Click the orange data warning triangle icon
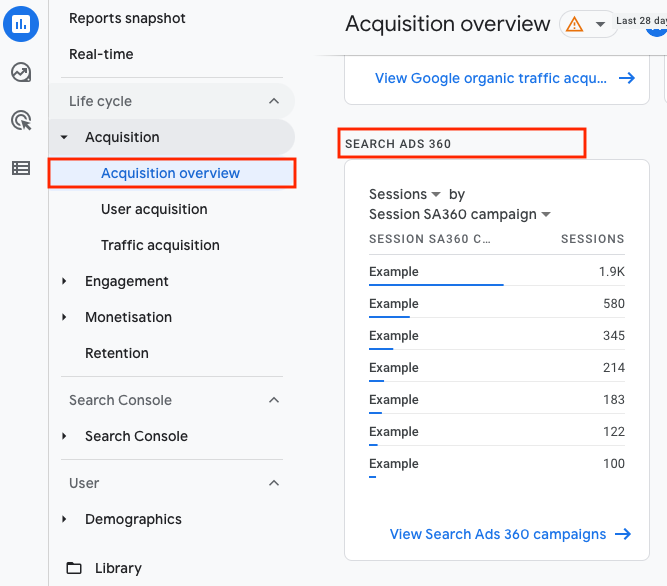 [574, 24]
